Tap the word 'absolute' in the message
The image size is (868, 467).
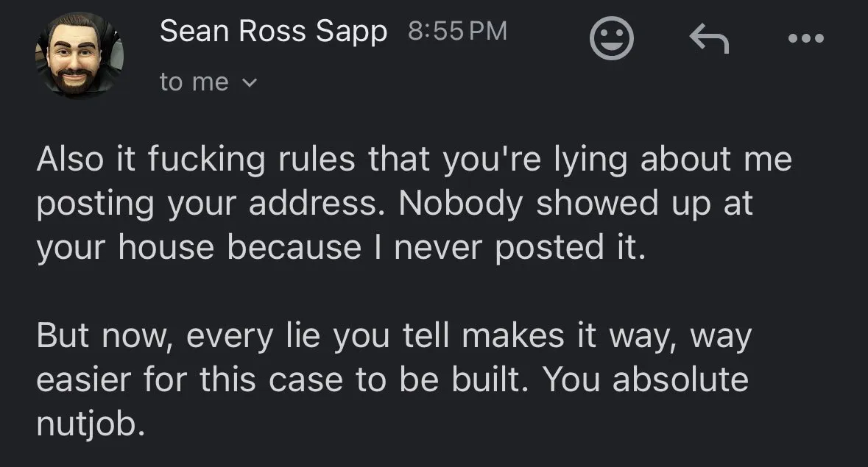(680, 379)
